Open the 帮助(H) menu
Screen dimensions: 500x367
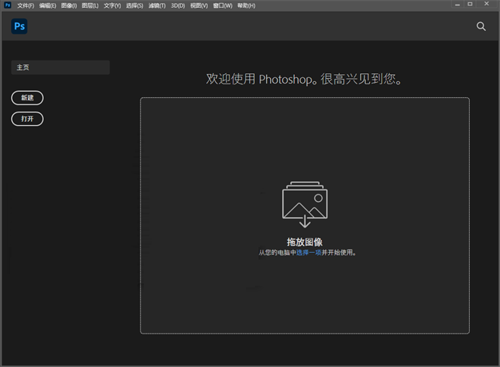point(246,6)
